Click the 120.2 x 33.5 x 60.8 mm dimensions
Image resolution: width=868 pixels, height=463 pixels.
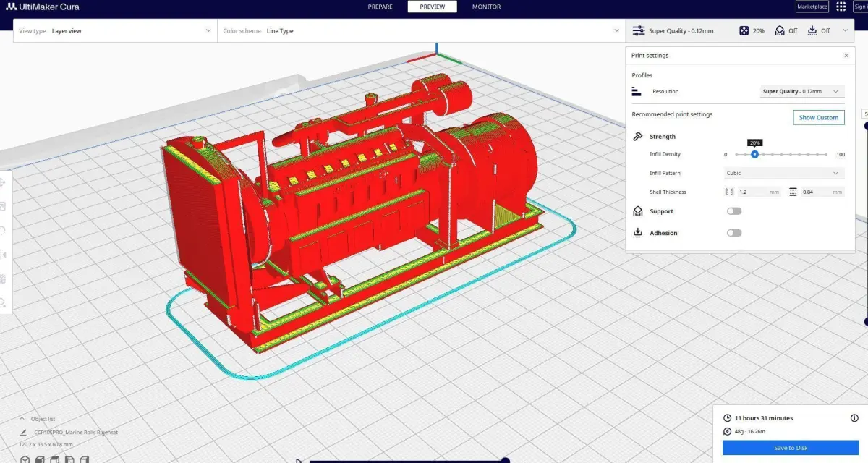46,444
